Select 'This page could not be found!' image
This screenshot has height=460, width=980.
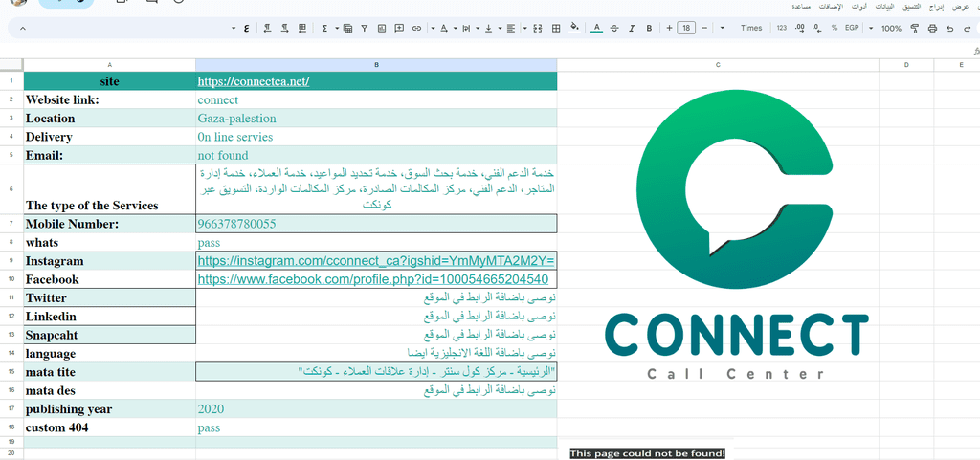point(648,453)
